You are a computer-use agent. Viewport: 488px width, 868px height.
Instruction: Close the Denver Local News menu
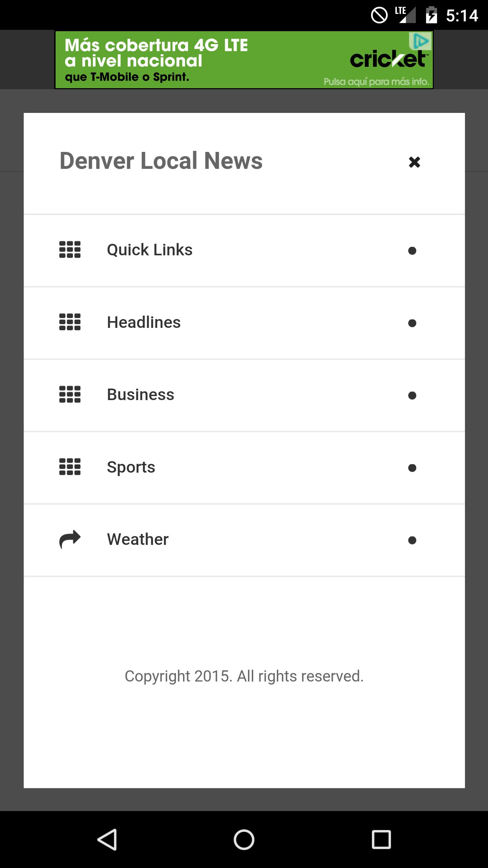tap(414, 162)
